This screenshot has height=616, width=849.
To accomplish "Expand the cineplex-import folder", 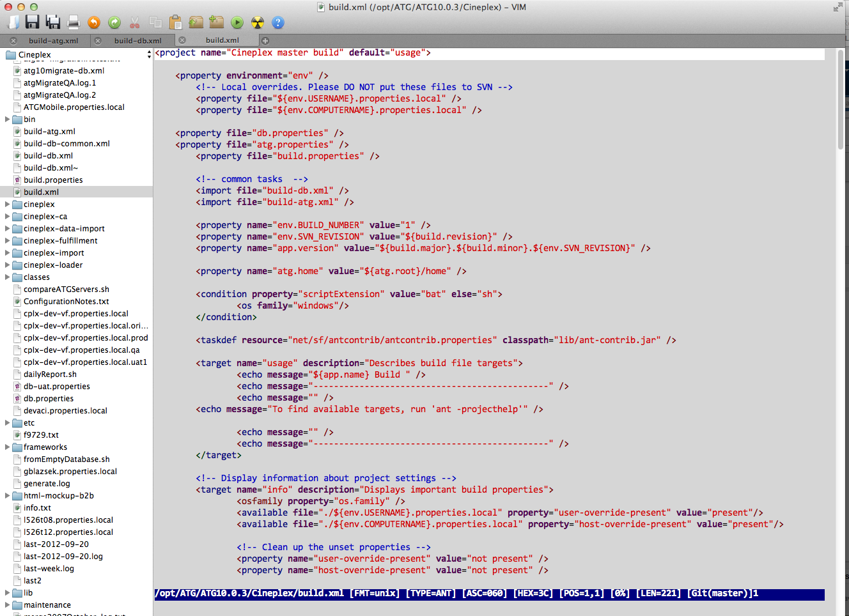I will [7, 253].
